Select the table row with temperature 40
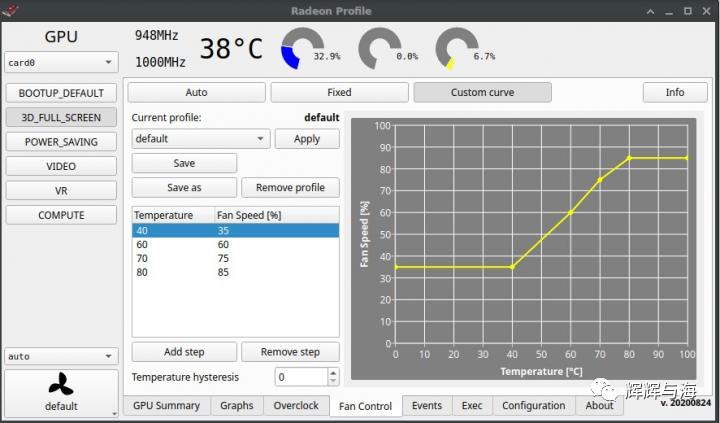This screenshot has height=423, width=720. [x=236, y=231]
